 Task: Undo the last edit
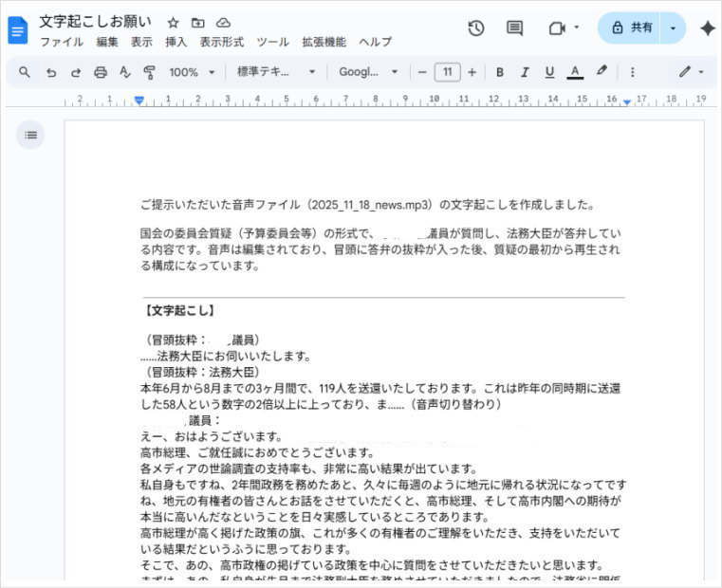[51, 72]
